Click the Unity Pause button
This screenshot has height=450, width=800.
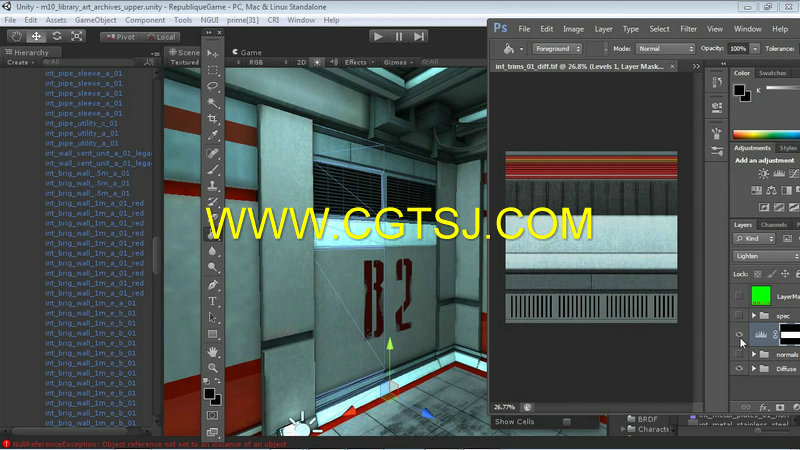click(x=398, y=36)
